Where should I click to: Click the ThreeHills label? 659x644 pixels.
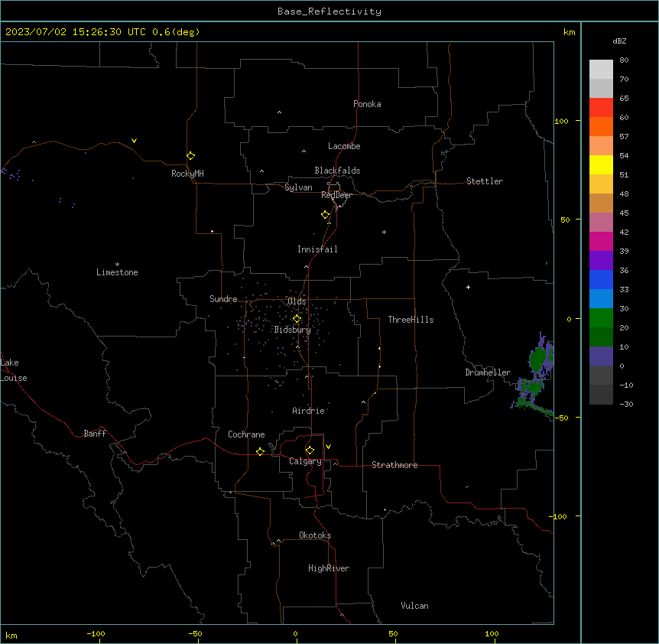tap(411, 320)
